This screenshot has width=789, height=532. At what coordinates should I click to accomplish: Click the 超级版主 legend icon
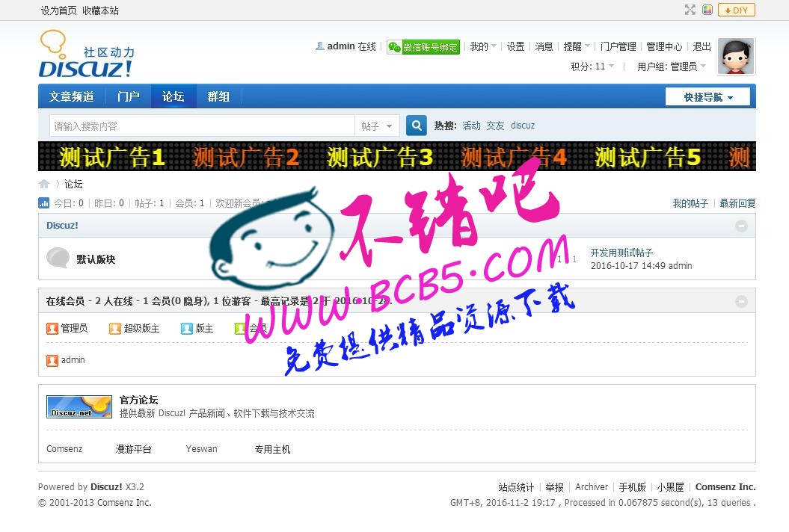tap(114, 328)
